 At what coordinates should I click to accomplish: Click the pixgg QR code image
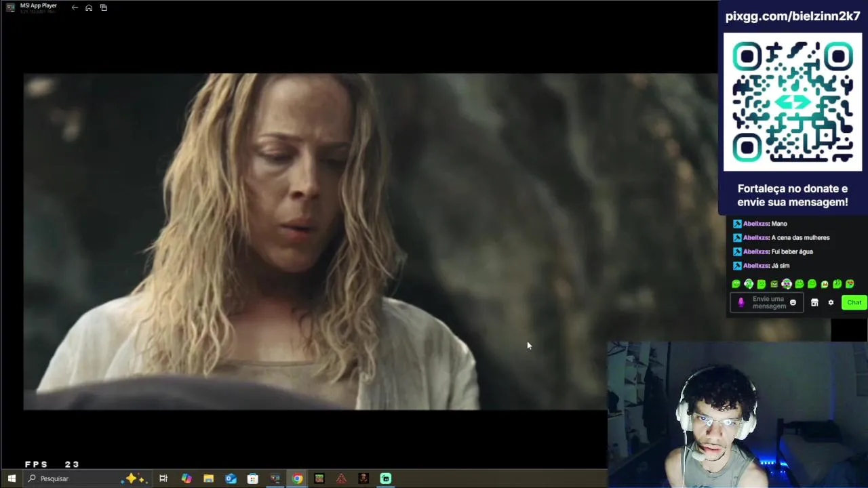point(793,102)
